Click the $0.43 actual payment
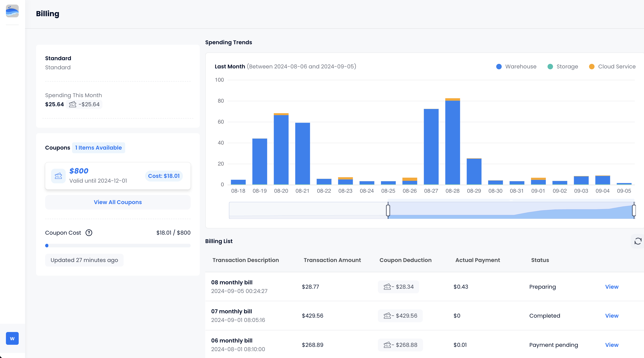 pos(461,287)
